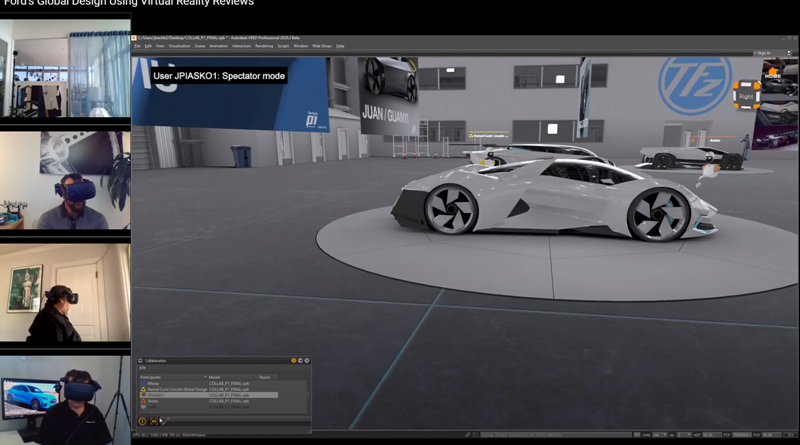Click the orange session icon beside the info icon
Screen dimensions: 800x445
pyautogui.click(x=153, y=421)
